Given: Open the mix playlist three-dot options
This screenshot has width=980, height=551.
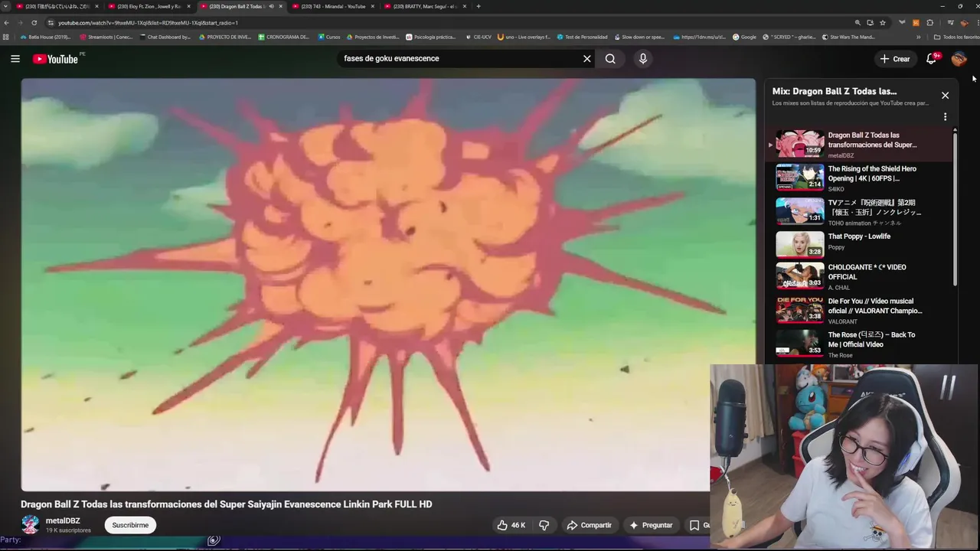Looking at the screenshot, I should (945, 117).
